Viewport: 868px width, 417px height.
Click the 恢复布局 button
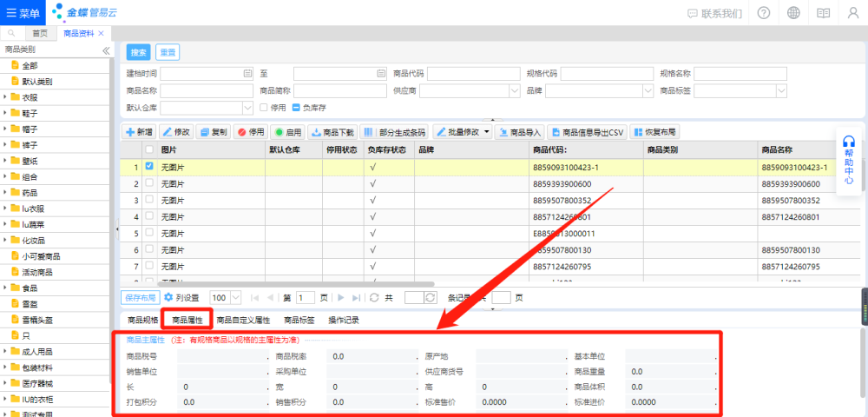pos(654,132)
